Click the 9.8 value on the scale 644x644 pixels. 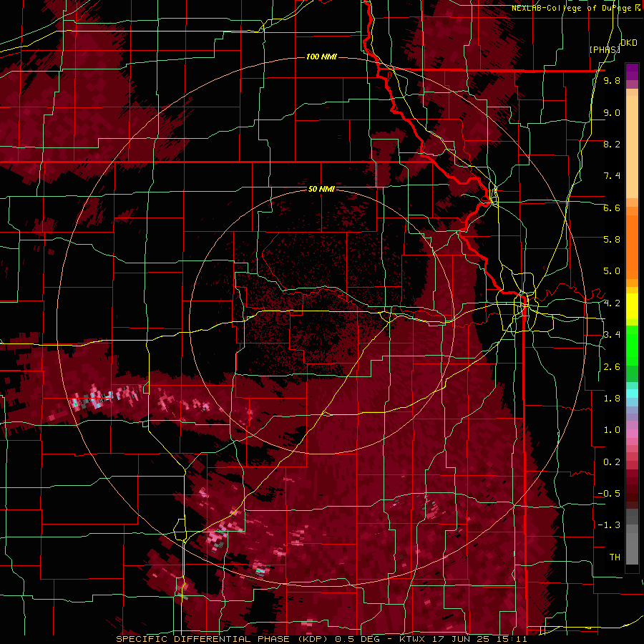[x=612, y=80]
